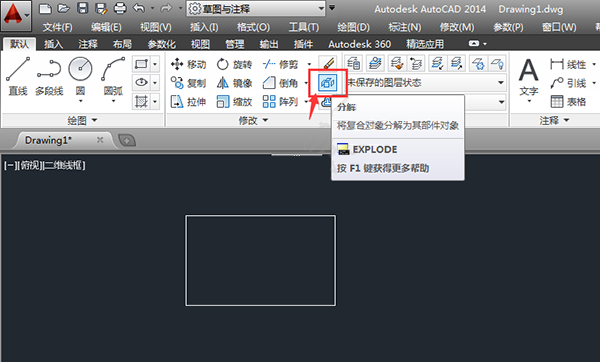Open the Rectangle tool dropdown arrow
This screenshot has width=600, height=362.
tap(155, 64)
